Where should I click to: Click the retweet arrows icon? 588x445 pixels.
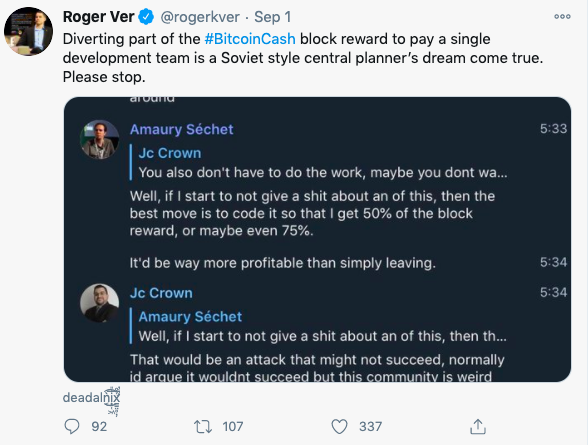coord(203,427)
